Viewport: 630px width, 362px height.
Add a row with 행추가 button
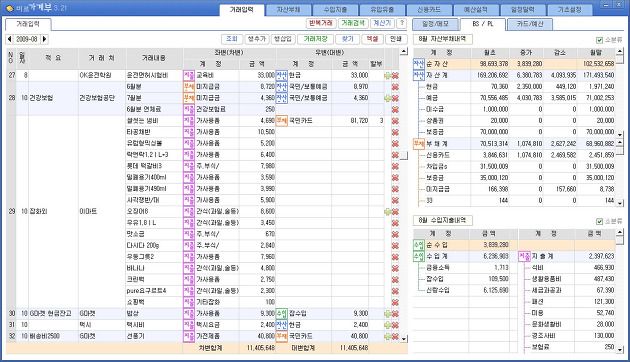pos(257,39)
